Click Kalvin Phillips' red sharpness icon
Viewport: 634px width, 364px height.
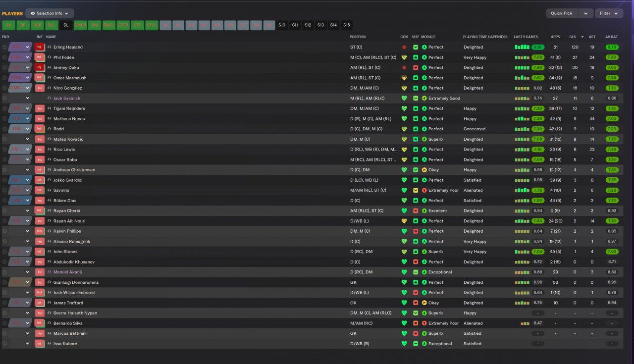(x=416, y=231)
